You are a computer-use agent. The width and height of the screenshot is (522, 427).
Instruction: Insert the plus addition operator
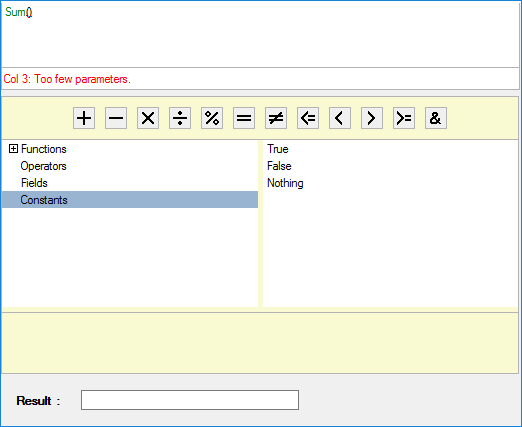(84, 118)
